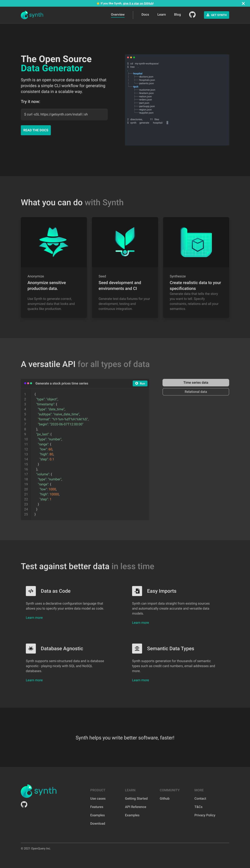Open Learn more under Data as Code
The image size is (250, 868).
[34, 618]
